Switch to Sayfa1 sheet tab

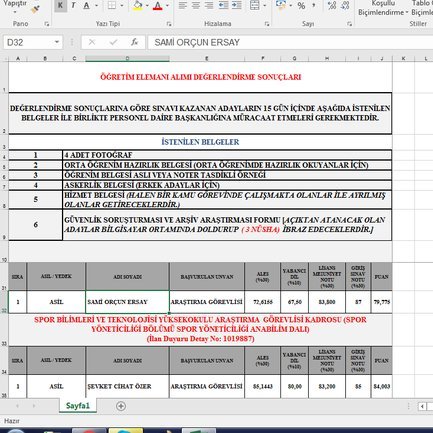[x=78, y=406]
